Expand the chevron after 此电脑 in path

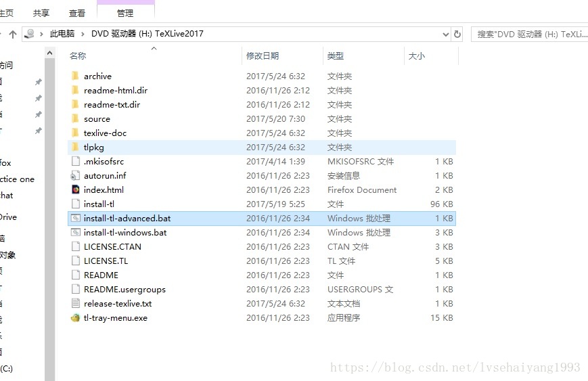[83, 34]
